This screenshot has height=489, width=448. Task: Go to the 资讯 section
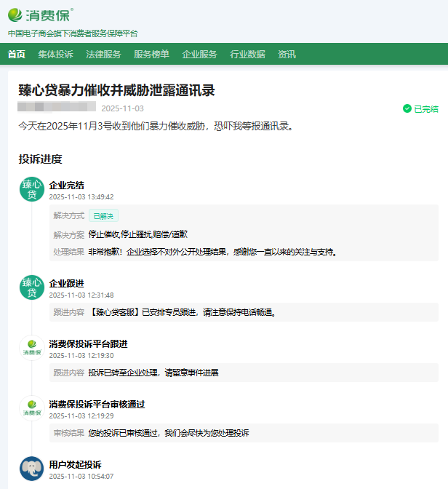287,55
